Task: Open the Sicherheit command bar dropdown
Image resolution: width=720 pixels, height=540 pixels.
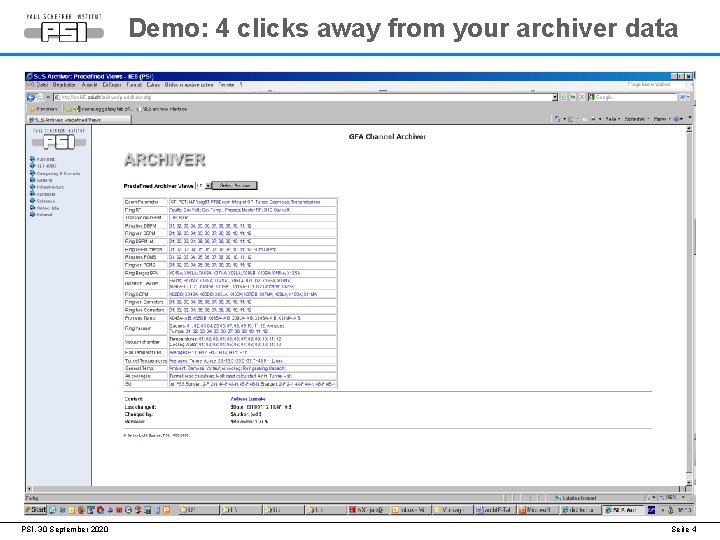Action: pyautogui.click(x=636, y=119)
